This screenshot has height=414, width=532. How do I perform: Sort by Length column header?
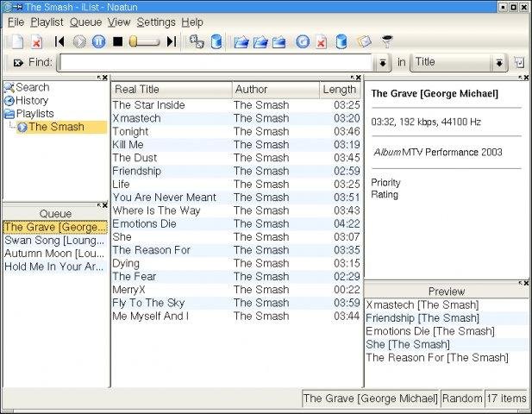tap(340, 90)
